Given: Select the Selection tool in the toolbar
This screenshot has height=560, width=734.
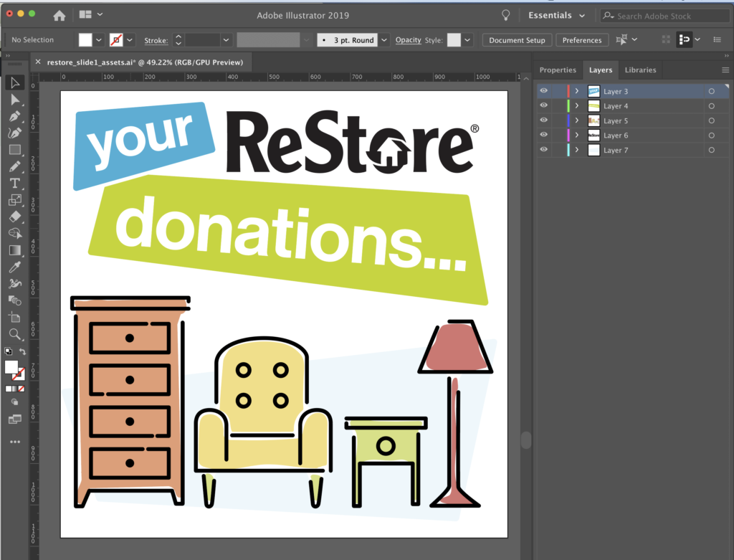Looking at the screenshot, I should click(x=15, y=82).
